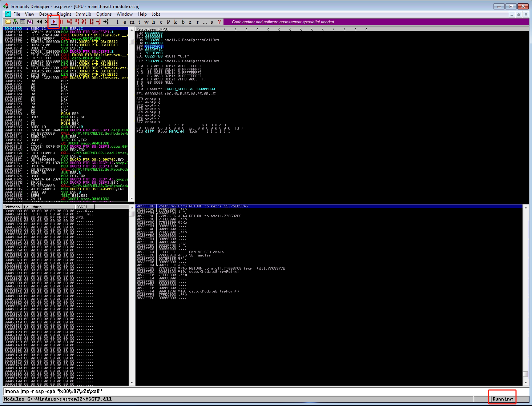Show Hardware breakpoints via 'z' button
The width and height of the screenshot is (532, 406).
[x=190, y=22]
